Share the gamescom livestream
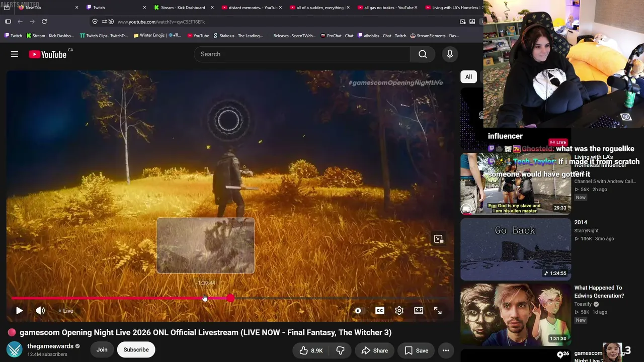 point(374,350)
